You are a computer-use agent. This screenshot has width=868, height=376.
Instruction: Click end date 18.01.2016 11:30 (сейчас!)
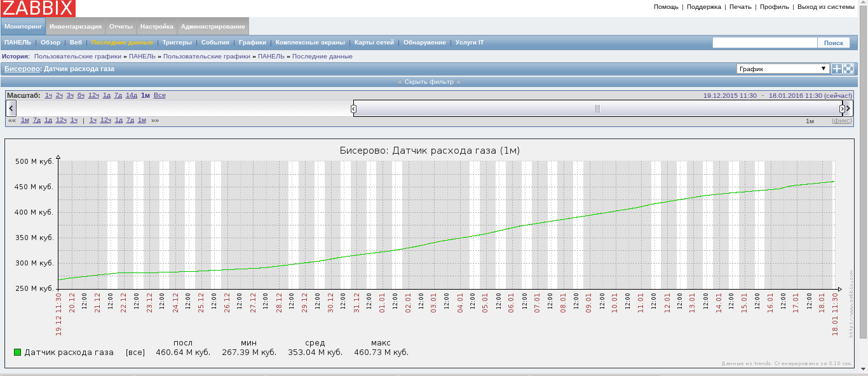[x=810, y=95]
